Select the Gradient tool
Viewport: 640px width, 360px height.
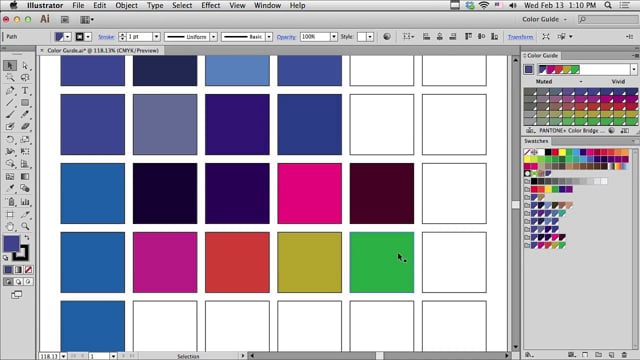pos(25,177)
